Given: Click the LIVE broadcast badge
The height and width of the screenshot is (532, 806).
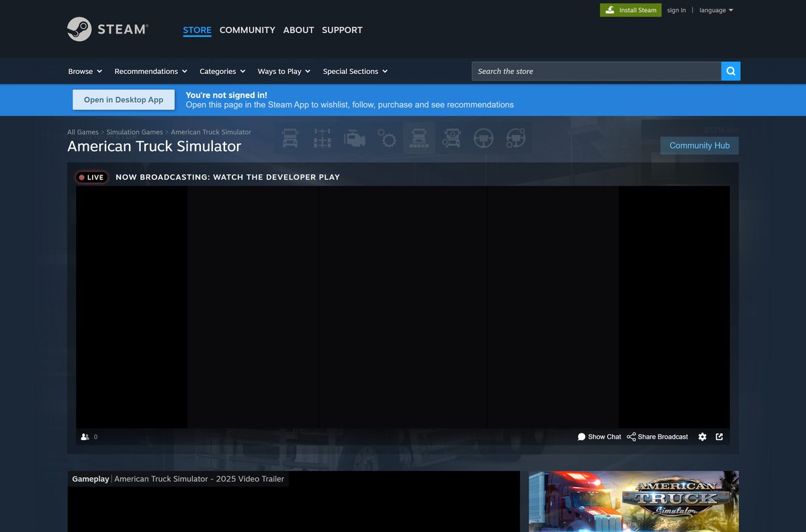Looking at the screenshot, I should [x=91, y=177].
